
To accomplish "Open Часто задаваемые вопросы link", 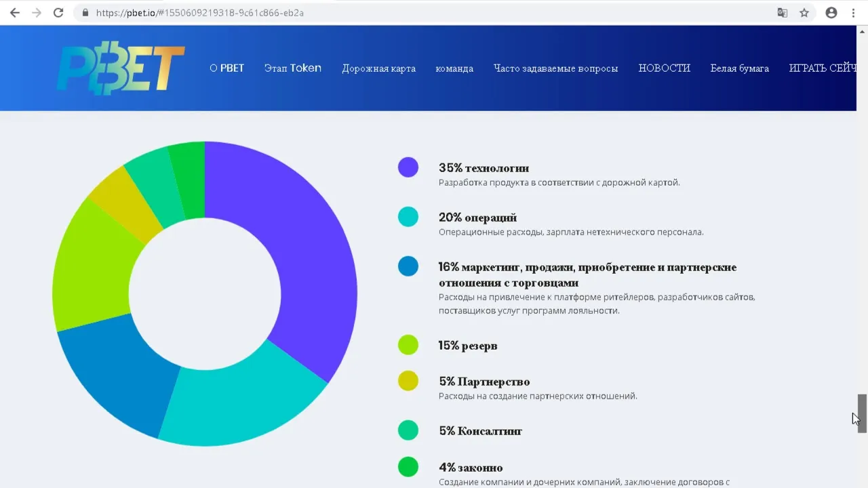I will [x=556, y=68].
